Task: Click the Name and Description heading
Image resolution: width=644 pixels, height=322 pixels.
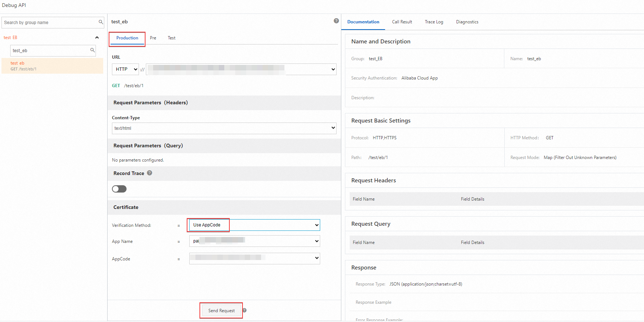Action: pos(381,42)
